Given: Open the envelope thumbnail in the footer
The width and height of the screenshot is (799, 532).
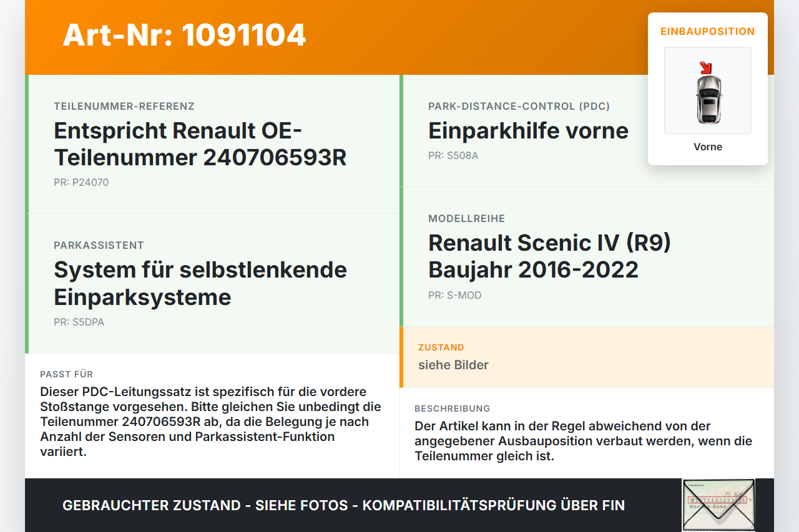Looking at the screenshot, I should click(x=718, y=505).
